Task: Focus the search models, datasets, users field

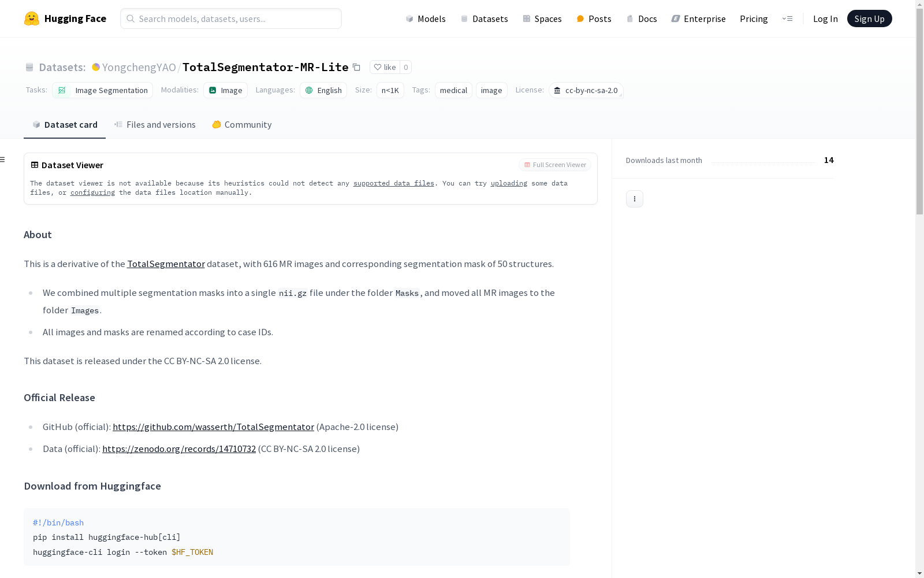Action: pyautogui.click(x=231, y=18)
